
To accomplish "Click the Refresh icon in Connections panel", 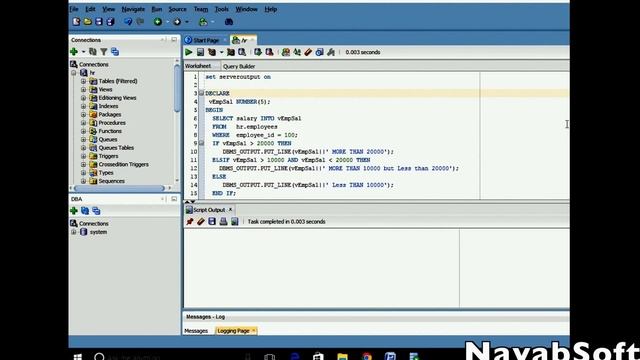I will pyautogui.click(x=93, y=51).
